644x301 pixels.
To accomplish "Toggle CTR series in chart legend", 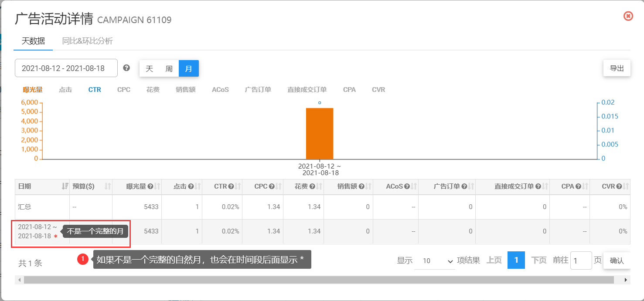I will pos(95,90).
